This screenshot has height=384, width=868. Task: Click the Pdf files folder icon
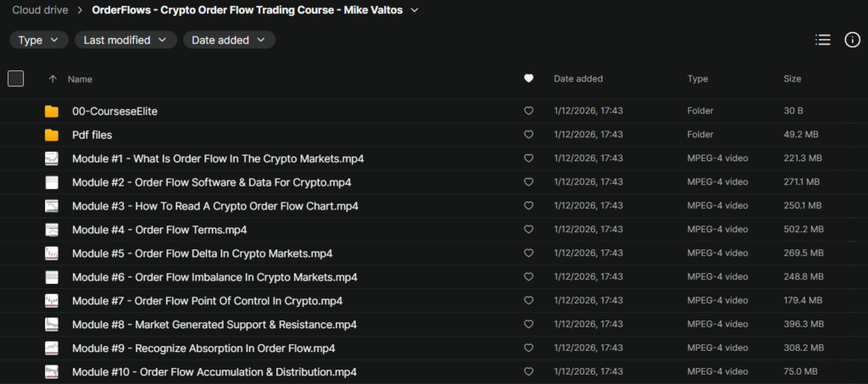click(x=52, y=135)
